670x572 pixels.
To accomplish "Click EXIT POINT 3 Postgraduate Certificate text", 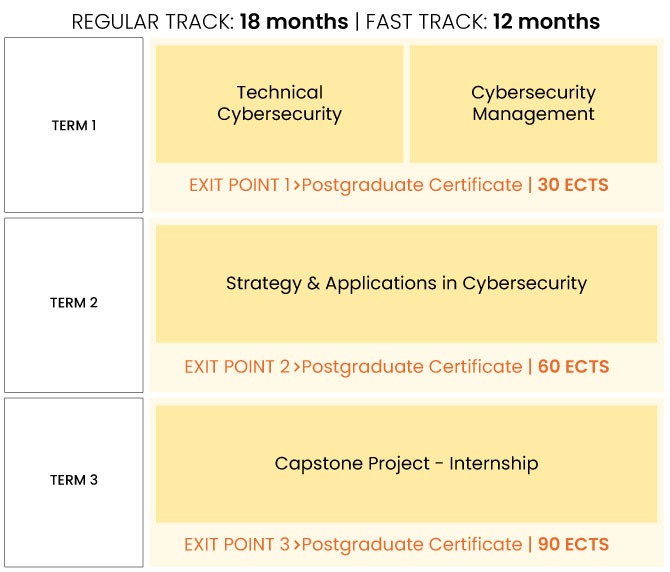I will pos(353,544).
